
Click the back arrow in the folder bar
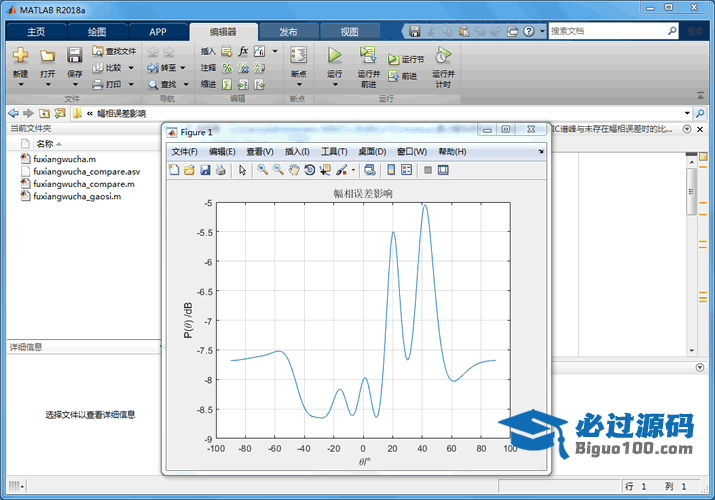click(14, 113)
